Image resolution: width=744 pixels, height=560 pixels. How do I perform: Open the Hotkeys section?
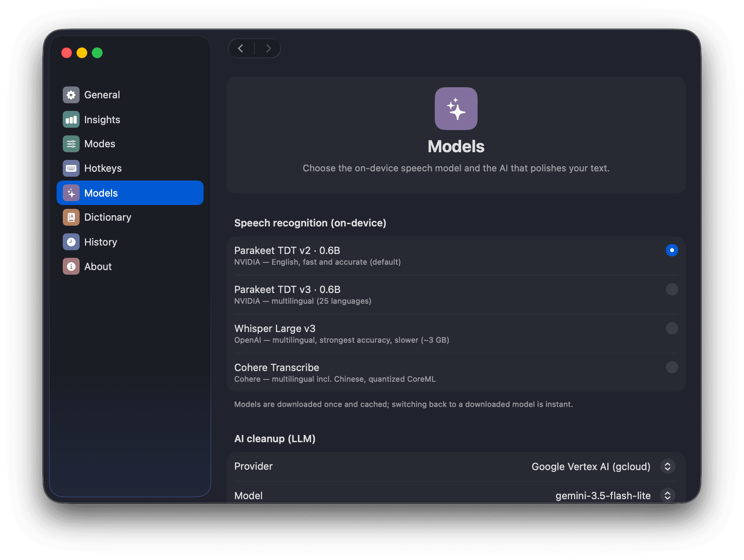coord(130,168)
